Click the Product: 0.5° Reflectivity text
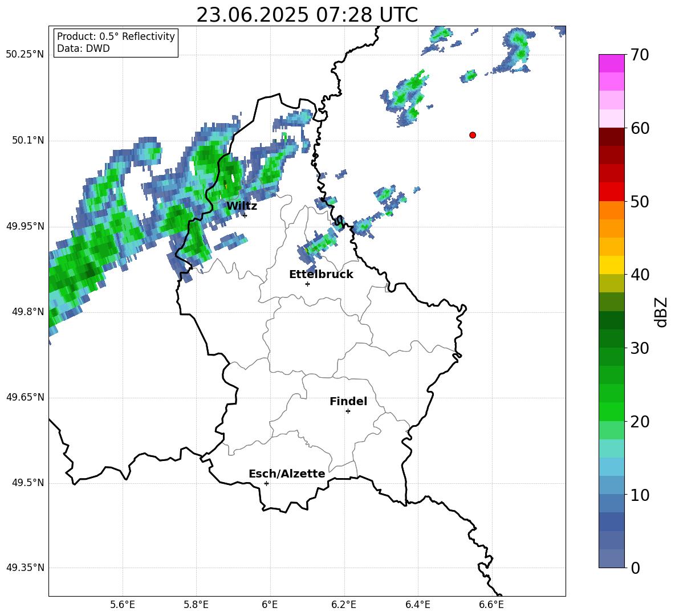 point(116,36)
